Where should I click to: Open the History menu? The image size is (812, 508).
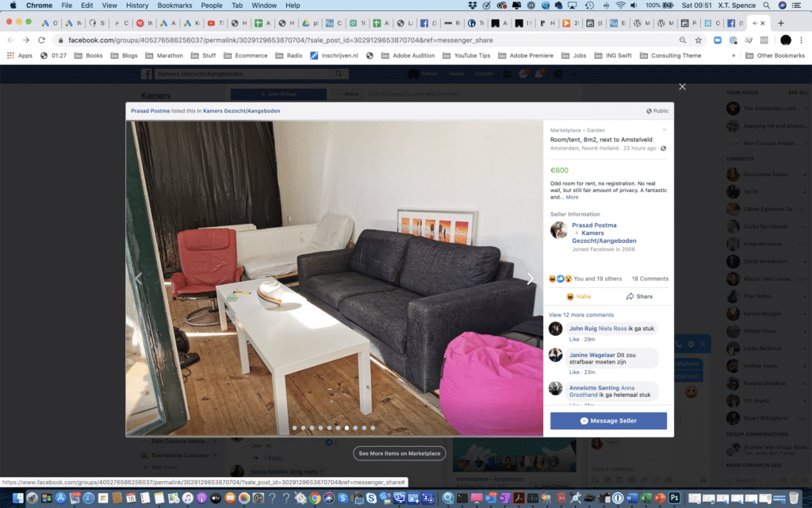coord(137,6)
